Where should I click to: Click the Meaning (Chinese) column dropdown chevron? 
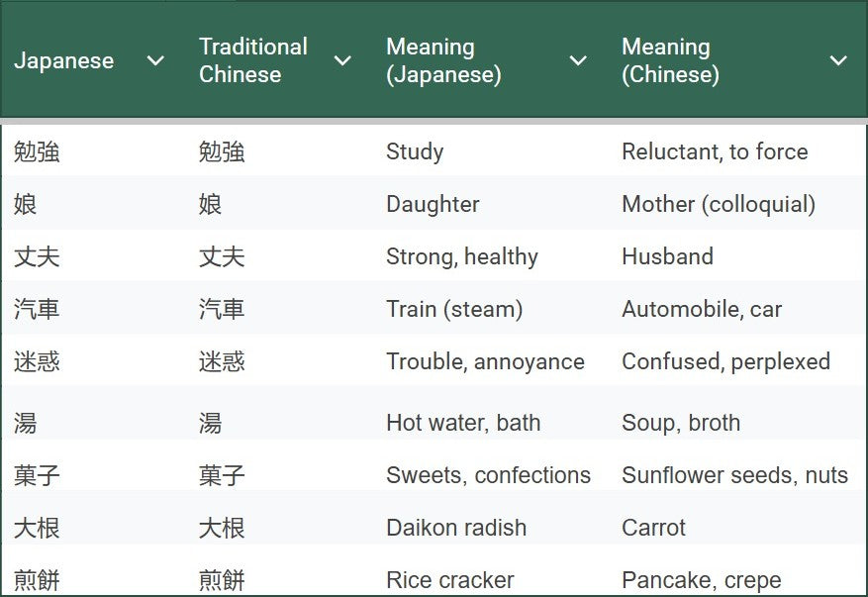[838, 60]
